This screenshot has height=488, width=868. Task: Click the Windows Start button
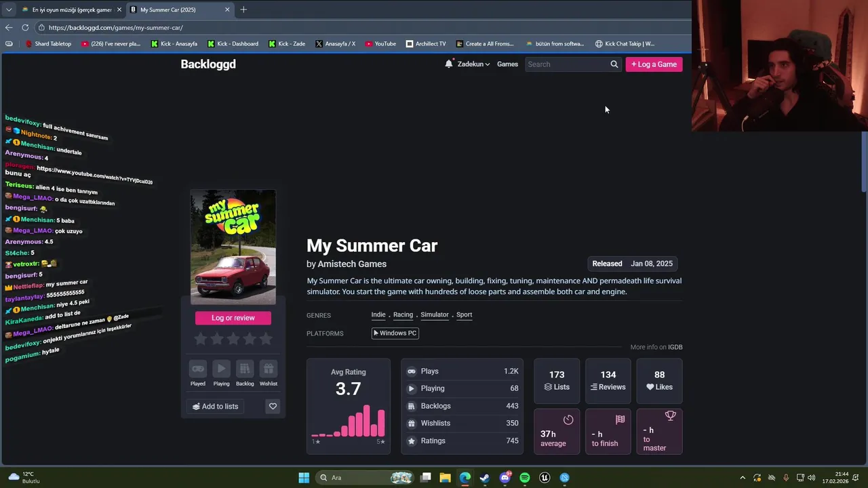point(304,478)
